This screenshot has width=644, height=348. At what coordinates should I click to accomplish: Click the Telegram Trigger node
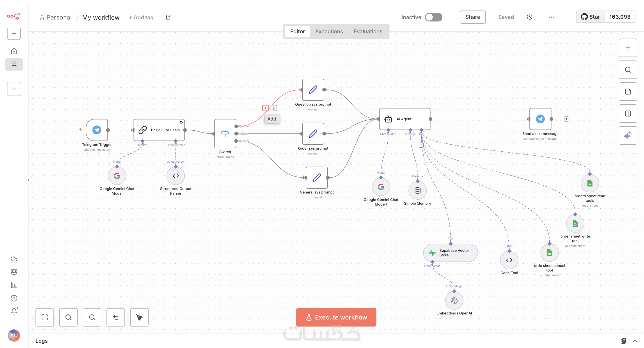97,130
